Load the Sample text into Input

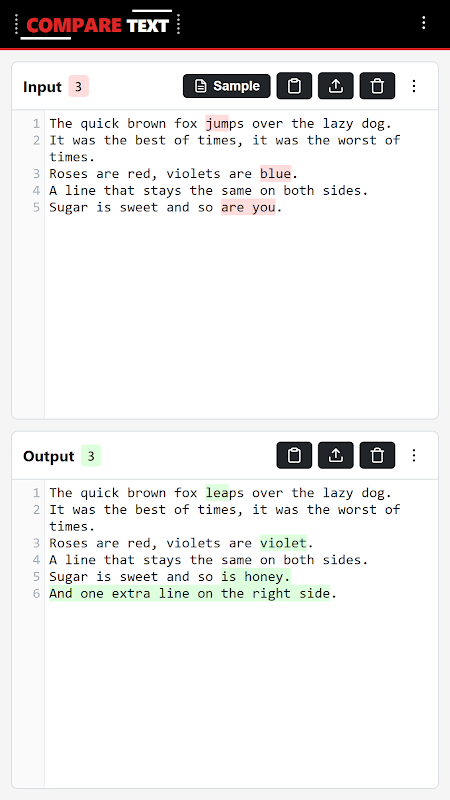click(x=227, y=86)
